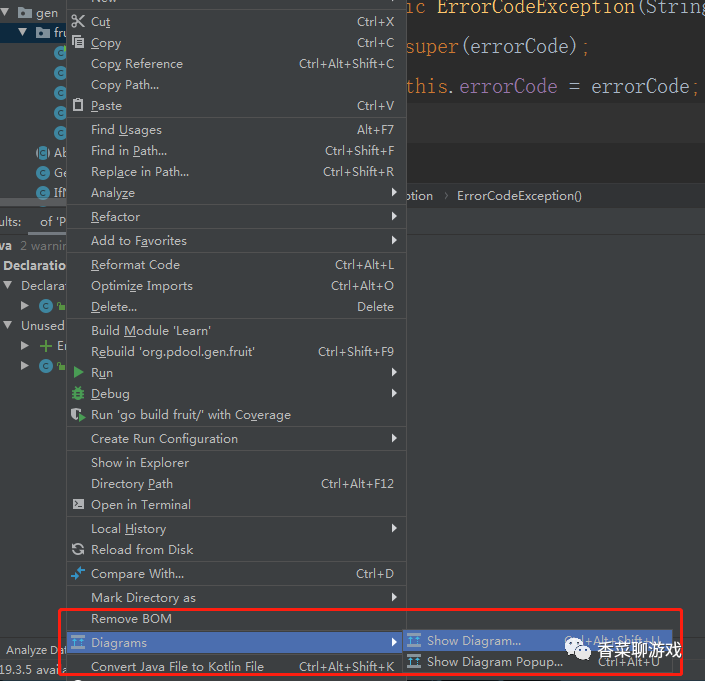Click the Compare With arrows icon
The width and height of the screenshot is (705, 681).
78,573
